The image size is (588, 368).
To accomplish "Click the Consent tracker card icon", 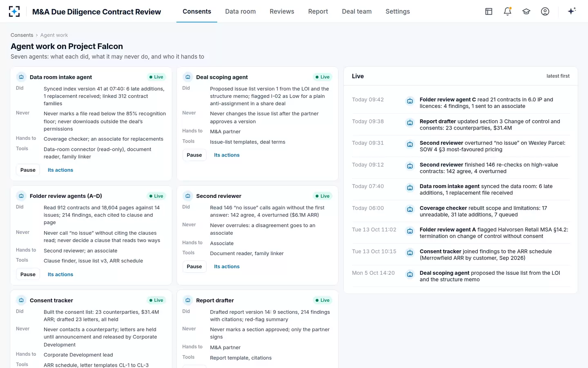I will coord(21,300).
